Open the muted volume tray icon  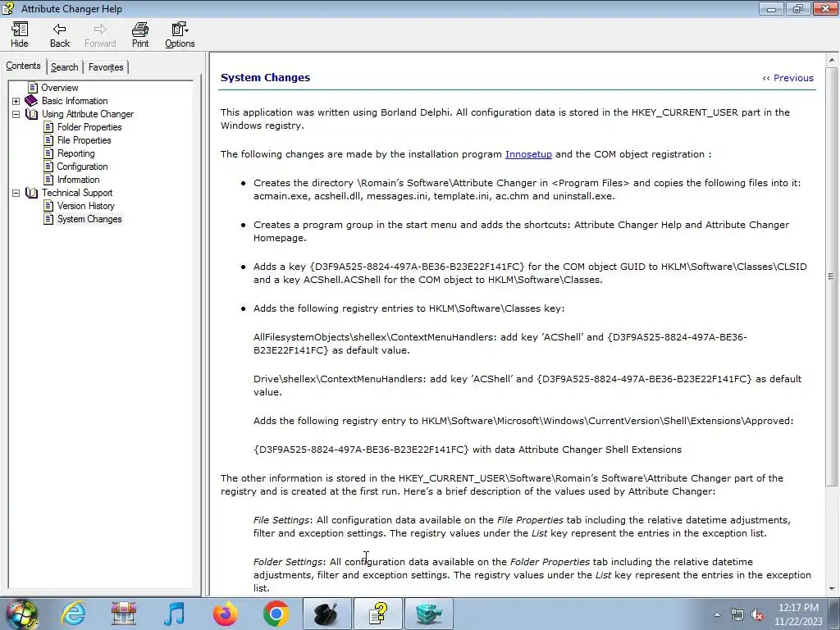point(757,615)
